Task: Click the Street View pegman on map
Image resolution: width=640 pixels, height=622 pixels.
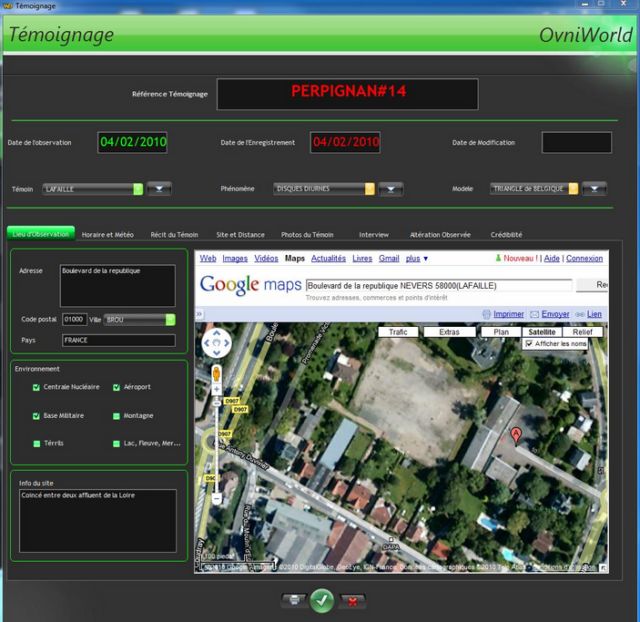Action: point(216,374)
